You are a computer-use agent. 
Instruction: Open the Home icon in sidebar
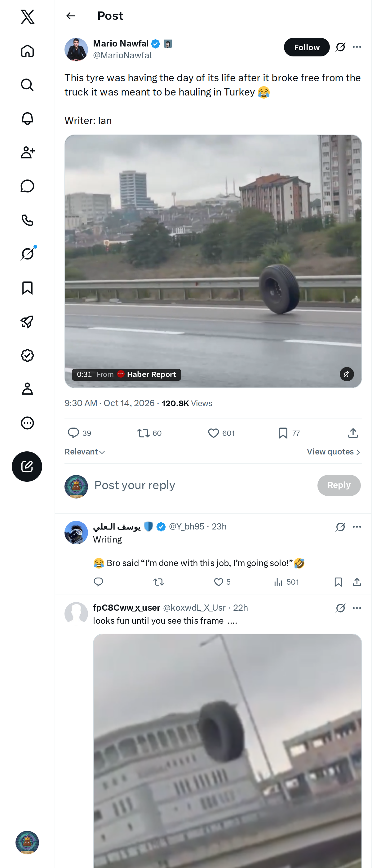pos(27,51)
